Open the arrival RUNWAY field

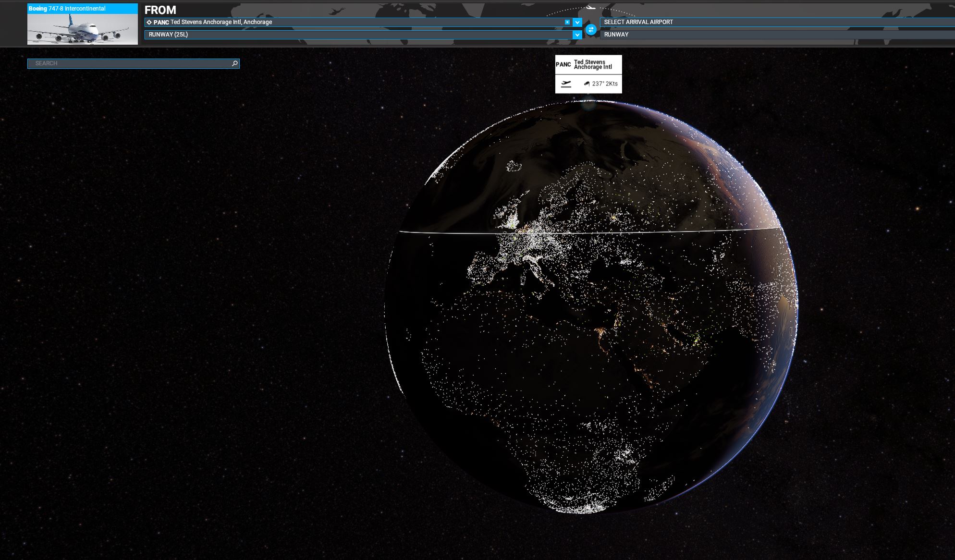777,35
